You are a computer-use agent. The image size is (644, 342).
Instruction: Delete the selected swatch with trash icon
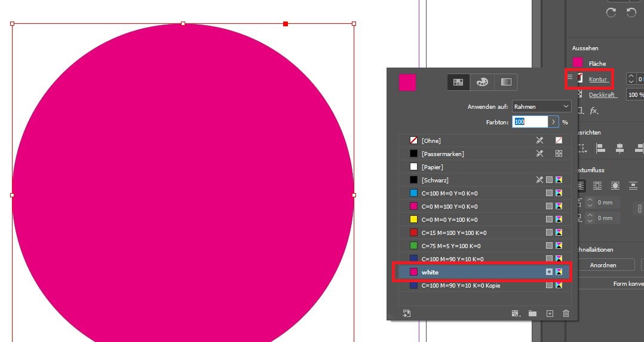(566, 313)
